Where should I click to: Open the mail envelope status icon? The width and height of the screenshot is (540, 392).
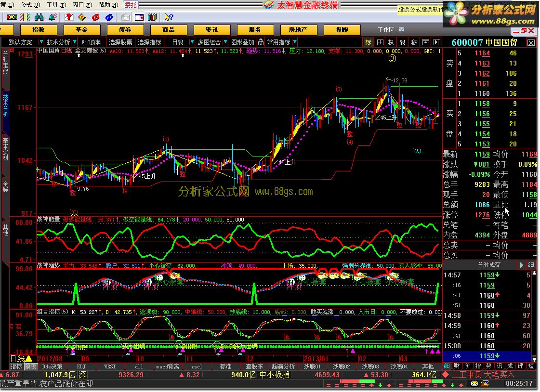click(x=474, y=383)
